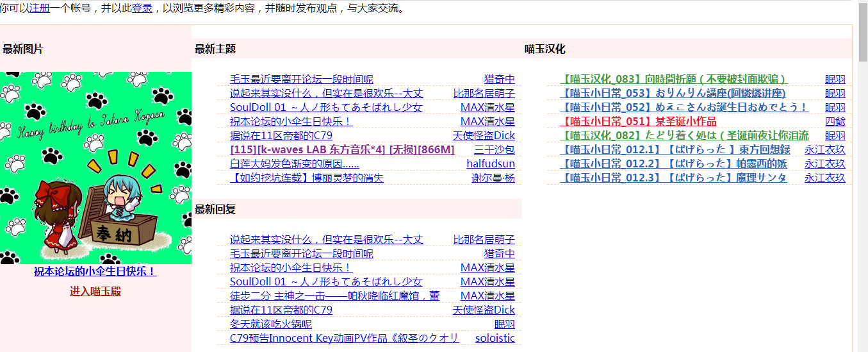Viewport: 868px width, 352px height.
Task: Open the 登录 login link
Action: click(142, 9)
